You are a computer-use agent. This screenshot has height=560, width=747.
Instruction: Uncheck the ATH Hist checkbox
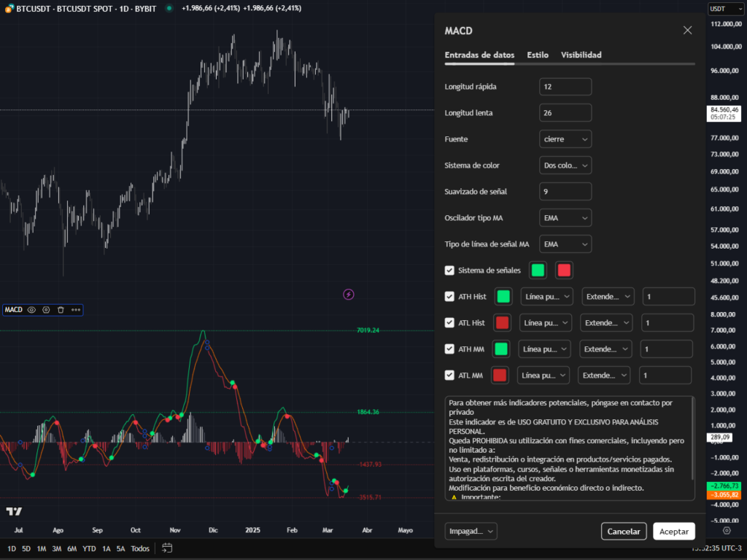(x=449, y=297)
